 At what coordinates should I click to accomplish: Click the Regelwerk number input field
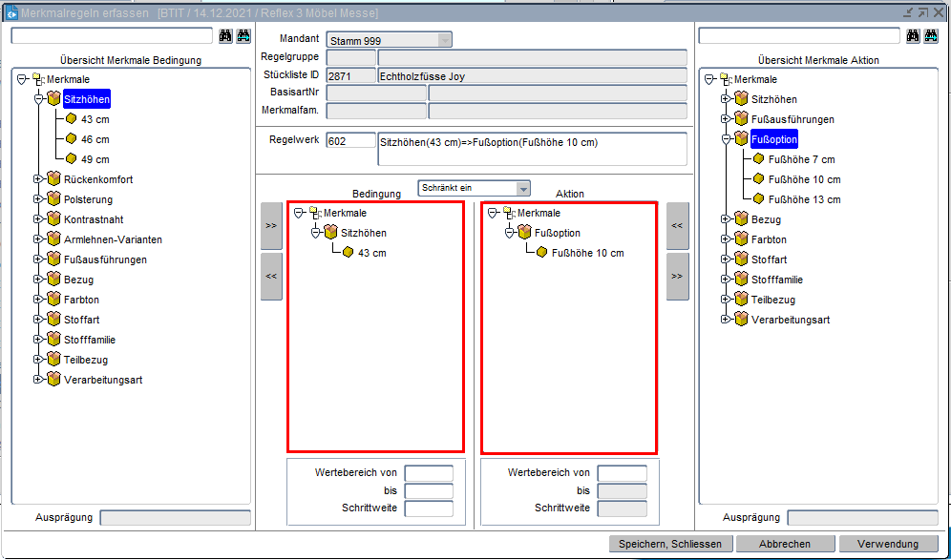pos(350,141)
